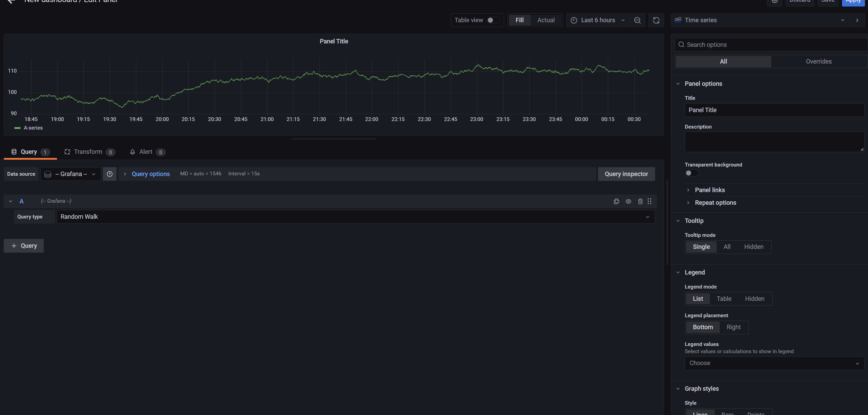The width and height of the screenshot is (868, 415).
Task: Click the Query options link
Action: tap(151, 174)
